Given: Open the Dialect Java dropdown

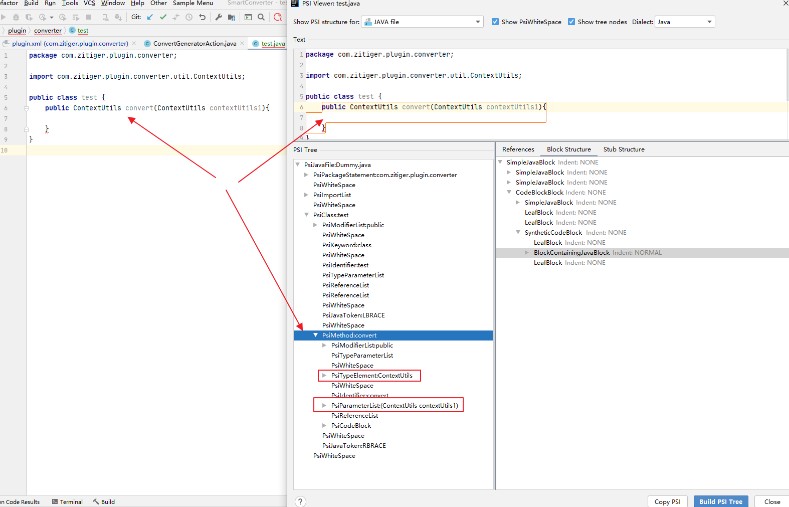Looking at the screenshot, I should (x=684, y=22).
